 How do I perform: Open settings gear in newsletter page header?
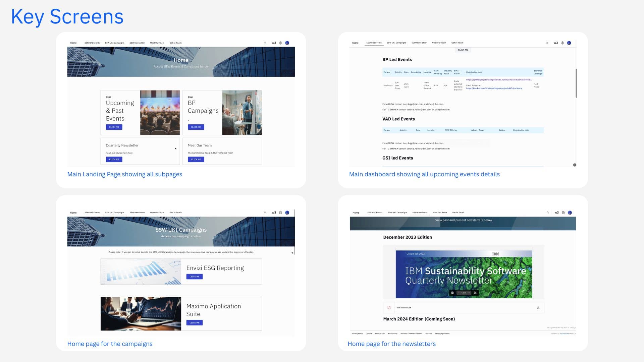tap(563, 213)
